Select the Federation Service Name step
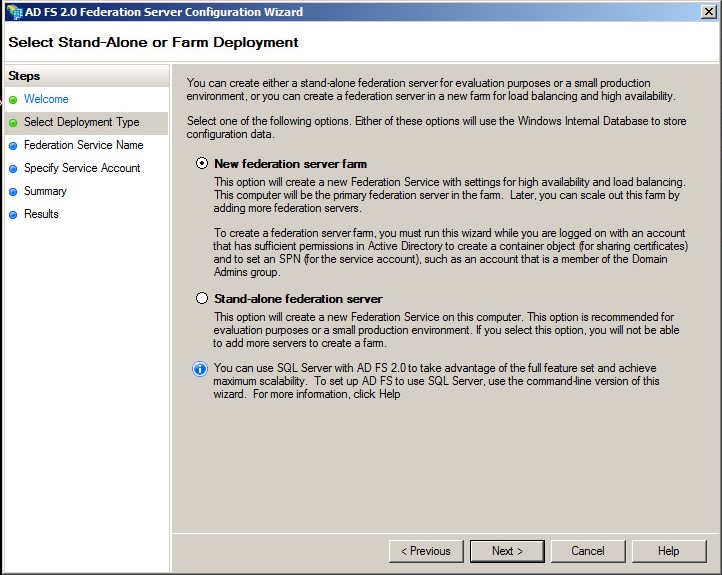The width and height of the screenshot is (722, 575). coord(83,145)
